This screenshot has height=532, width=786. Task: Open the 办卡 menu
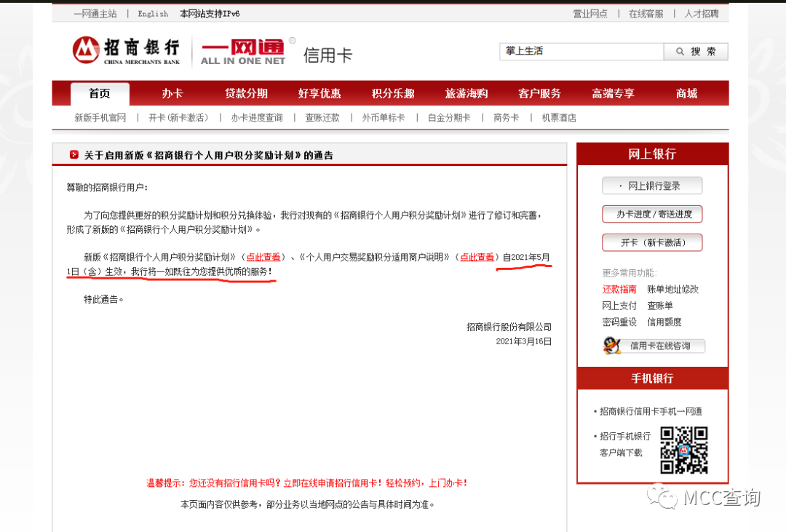point(172,94)
